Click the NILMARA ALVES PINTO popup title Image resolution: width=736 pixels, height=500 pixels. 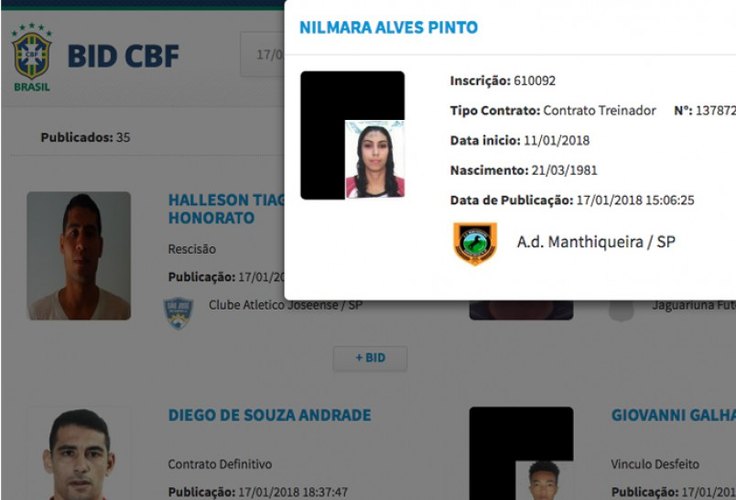(389, 27)
